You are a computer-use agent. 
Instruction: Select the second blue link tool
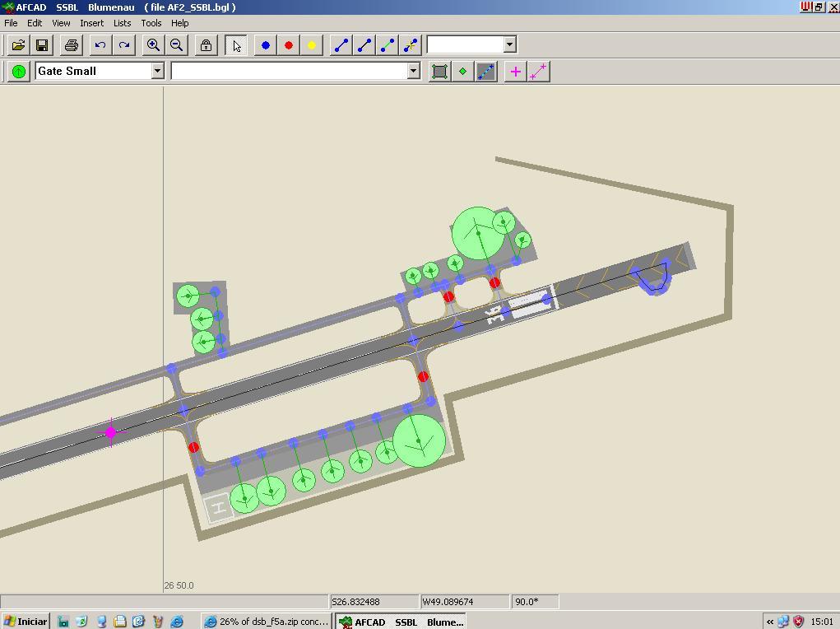[x=364, y=45]
